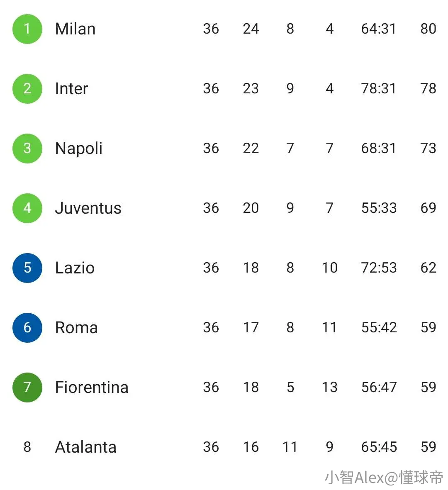Select the Napoli team name

[79, 149]
